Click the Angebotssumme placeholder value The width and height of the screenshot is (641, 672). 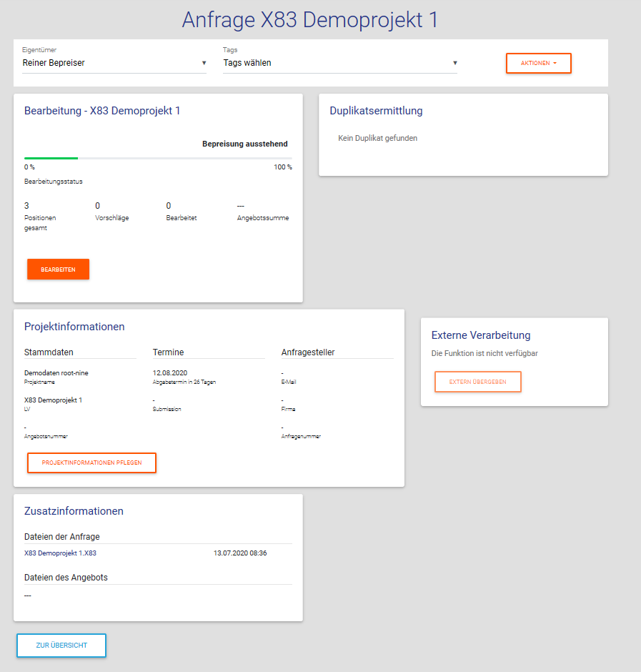[x=242, y=206]
